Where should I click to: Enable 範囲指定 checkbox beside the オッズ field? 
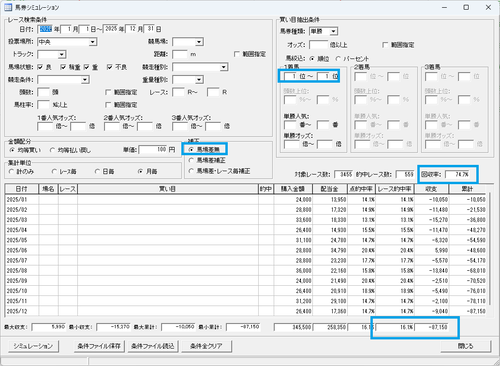(x=385, y=45)
